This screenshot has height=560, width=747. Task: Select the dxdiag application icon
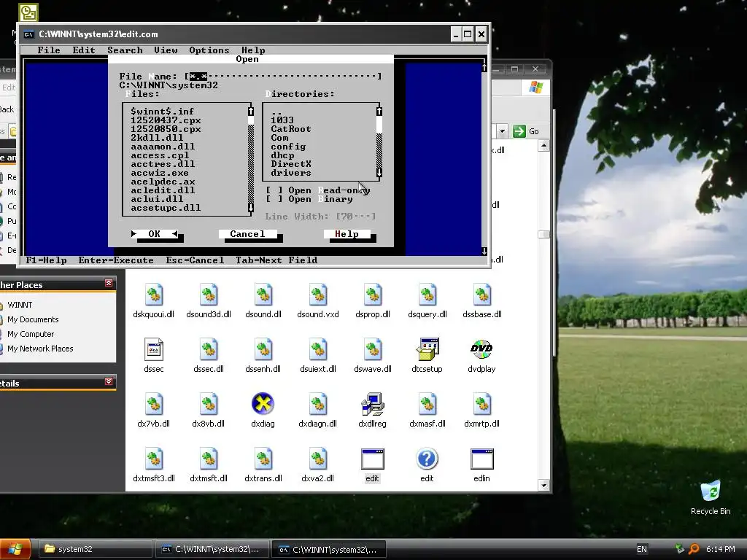pyautogui.click(x=263, y=404)
